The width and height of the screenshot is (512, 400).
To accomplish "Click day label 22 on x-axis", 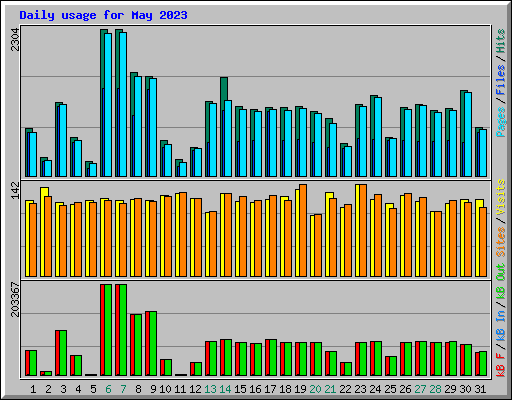I will click(345, 389).
